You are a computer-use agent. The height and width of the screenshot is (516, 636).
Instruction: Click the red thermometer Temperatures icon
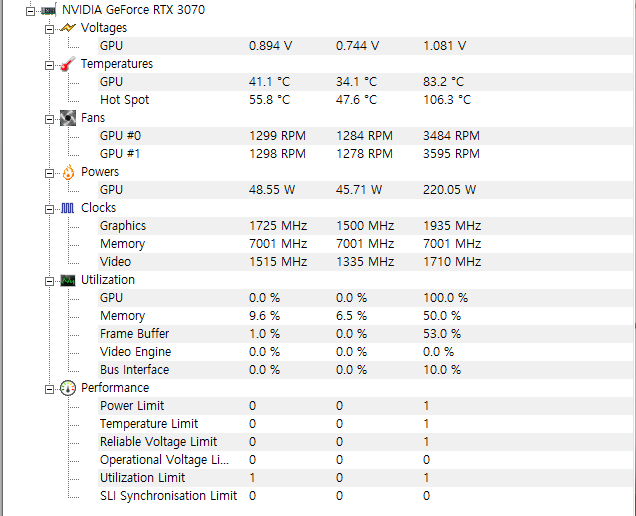point(68,64)
